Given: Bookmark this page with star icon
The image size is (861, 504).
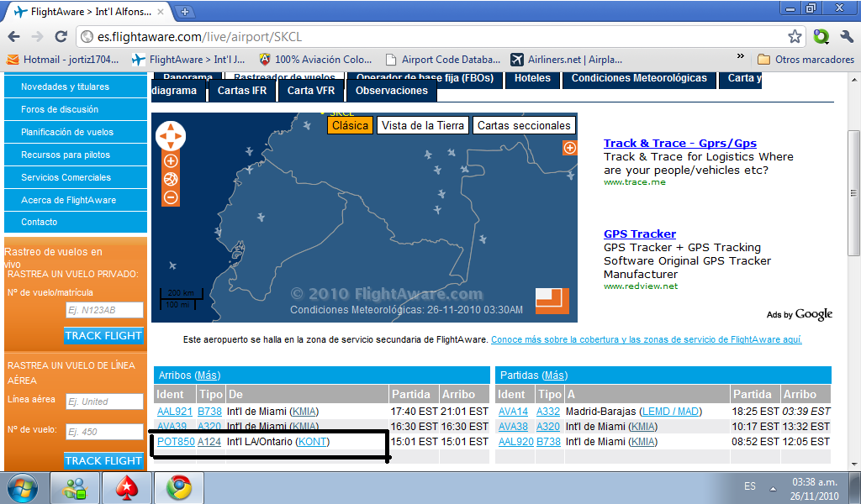Looking at the screenshot, I should (795, 37).
